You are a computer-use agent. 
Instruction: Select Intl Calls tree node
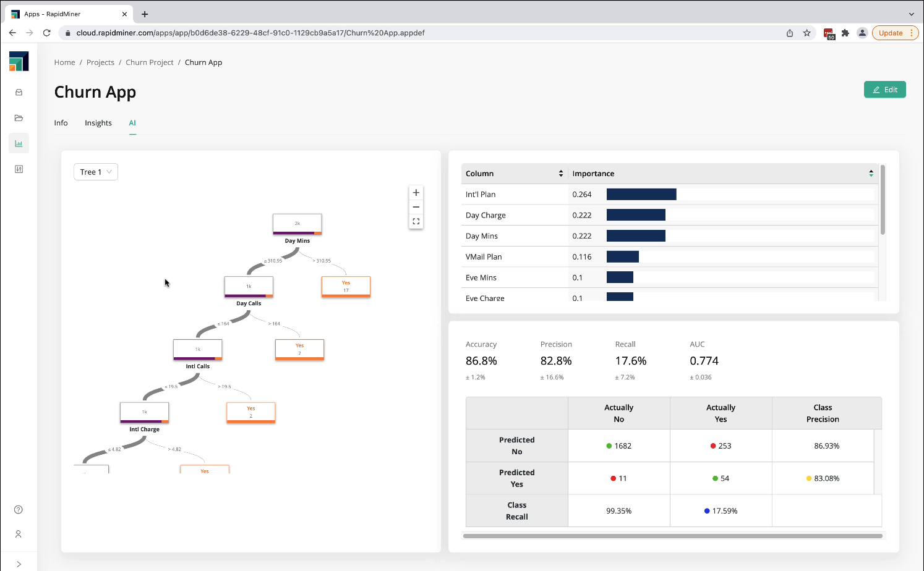[x=198, y=350]
